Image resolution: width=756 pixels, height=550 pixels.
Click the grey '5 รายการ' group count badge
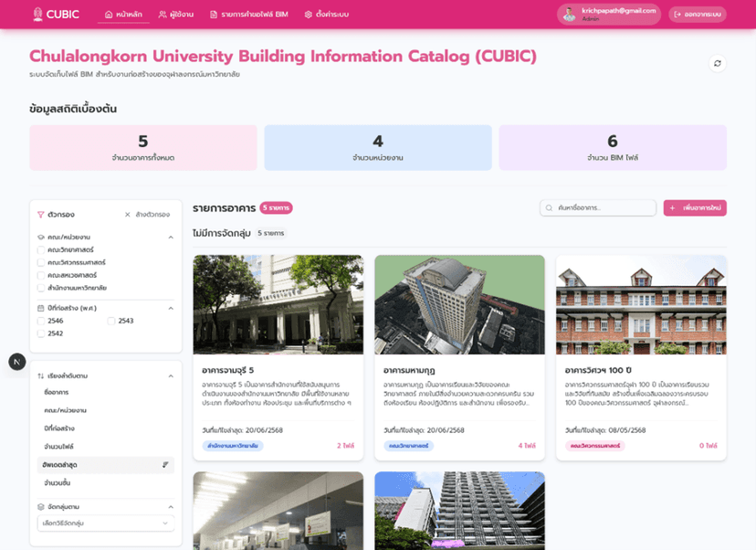point(270,234)
